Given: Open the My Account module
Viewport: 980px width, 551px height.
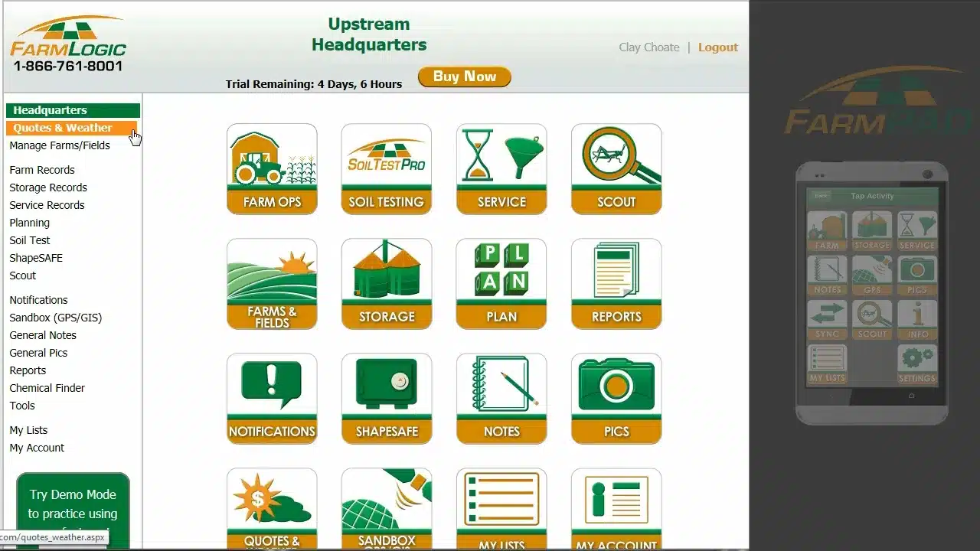Looking at the screenshot, I should [x=616, y=509].
